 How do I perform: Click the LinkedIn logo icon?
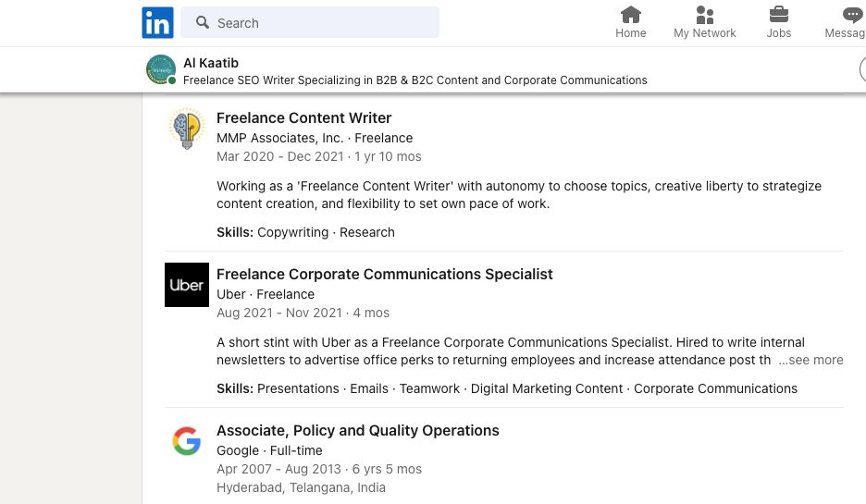click(x=157, y=22)
